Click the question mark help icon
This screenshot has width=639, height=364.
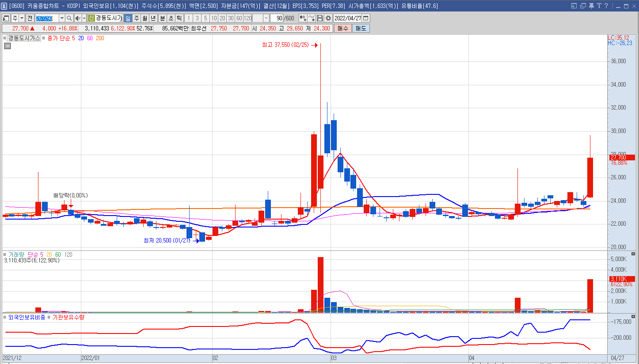point(606,6)
